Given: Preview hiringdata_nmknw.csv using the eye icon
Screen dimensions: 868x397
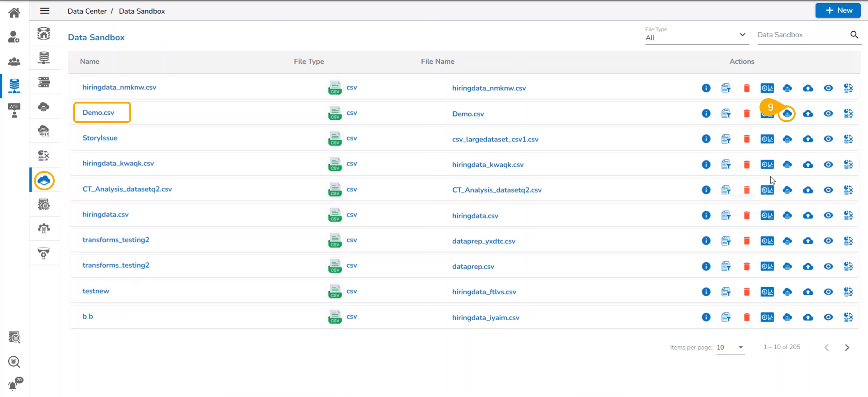Looking at the screenshot, I should click(x=828, y=88).
